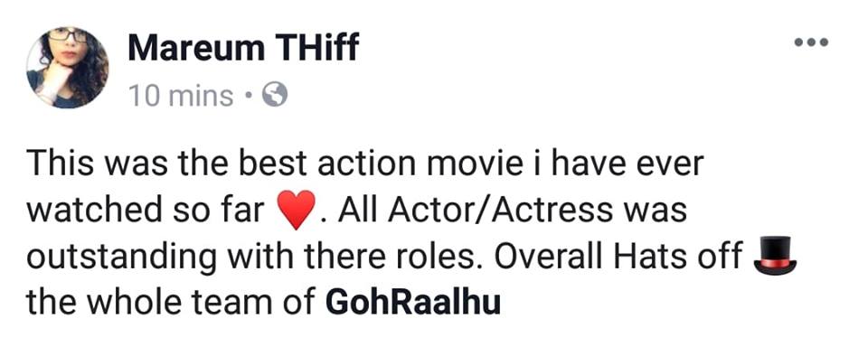The width and height of the screenshot is (868, 347).
Task: Click the black top hat emoji
Action: pos(775,255)
